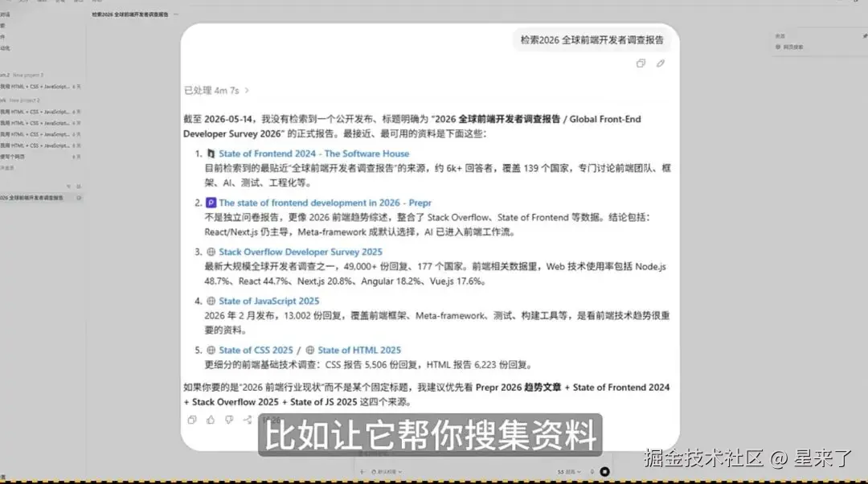Open Stack Overflow Developer Survey 2025 link
Viewport: 868px width, 484px height.
pos(301,252)
